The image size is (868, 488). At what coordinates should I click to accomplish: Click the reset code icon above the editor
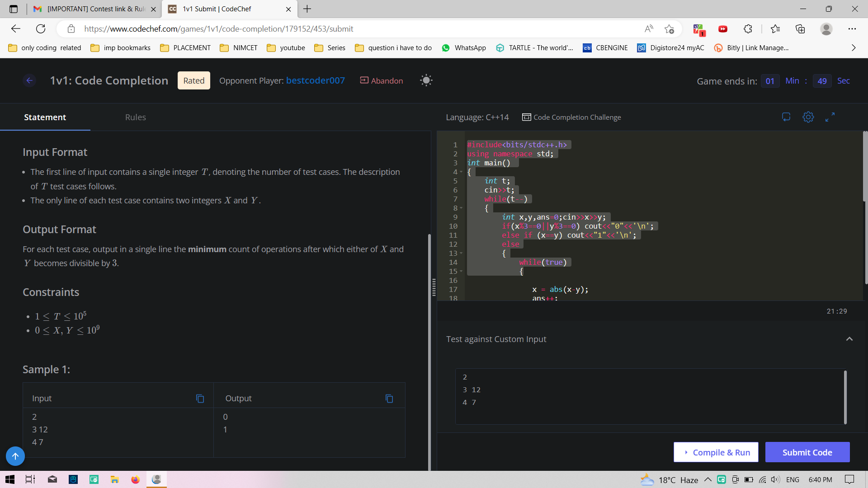786,117
